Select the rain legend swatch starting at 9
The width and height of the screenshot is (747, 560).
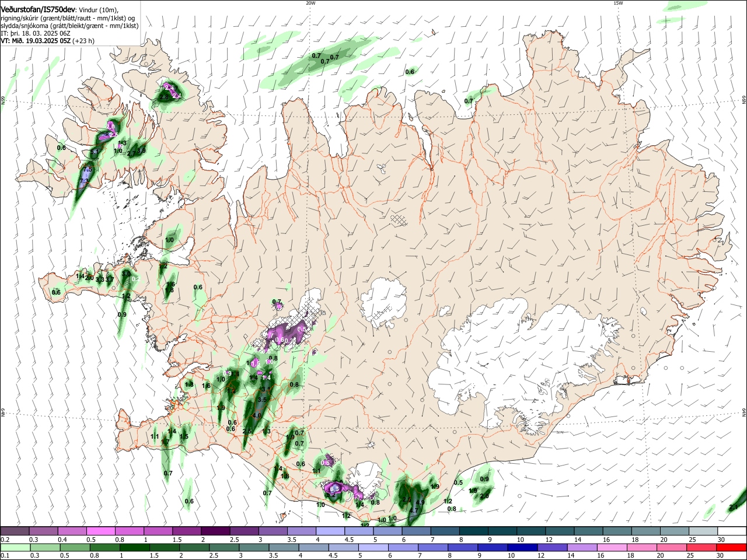click(x=491, y=547)
